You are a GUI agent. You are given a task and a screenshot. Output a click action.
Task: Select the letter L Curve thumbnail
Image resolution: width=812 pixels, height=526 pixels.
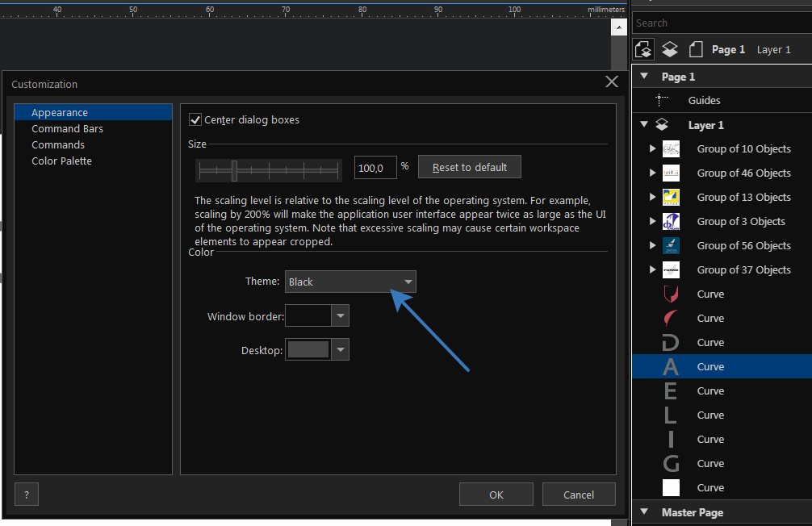[x=671, y=415]
